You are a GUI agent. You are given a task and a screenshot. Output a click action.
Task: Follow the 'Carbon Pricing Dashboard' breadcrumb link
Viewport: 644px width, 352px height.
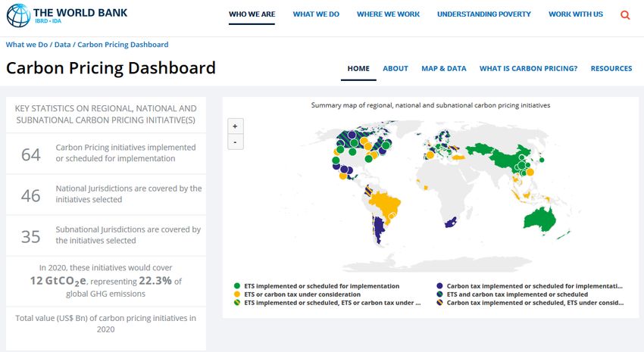point(123,45)
